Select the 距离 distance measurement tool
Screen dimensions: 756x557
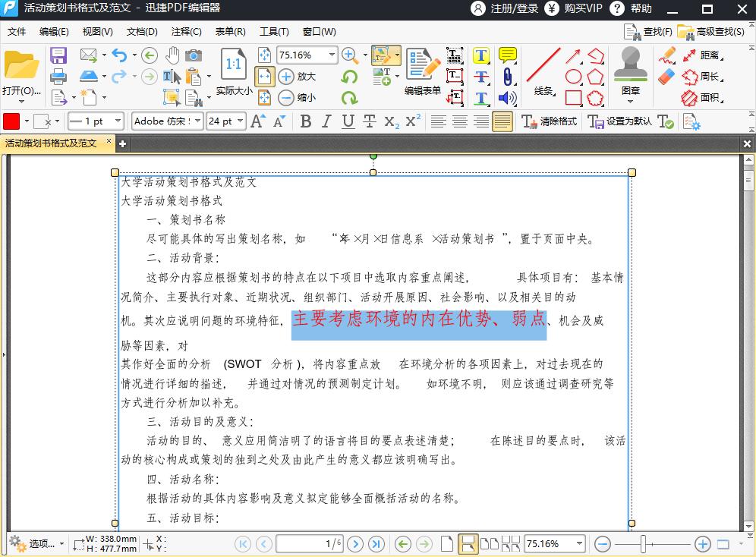point(705,56)
